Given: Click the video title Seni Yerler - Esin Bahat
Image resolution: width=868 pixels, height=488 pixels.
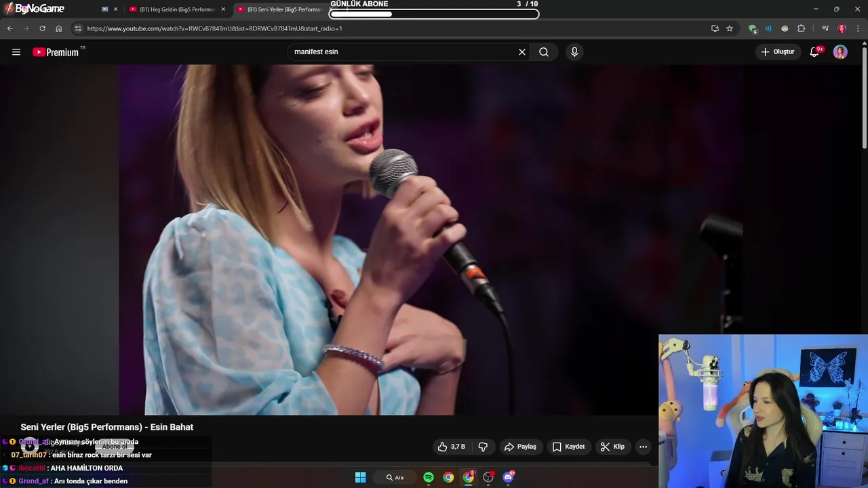Looking at the screenshot, I should pyautogui.click(x=107, y=427).
